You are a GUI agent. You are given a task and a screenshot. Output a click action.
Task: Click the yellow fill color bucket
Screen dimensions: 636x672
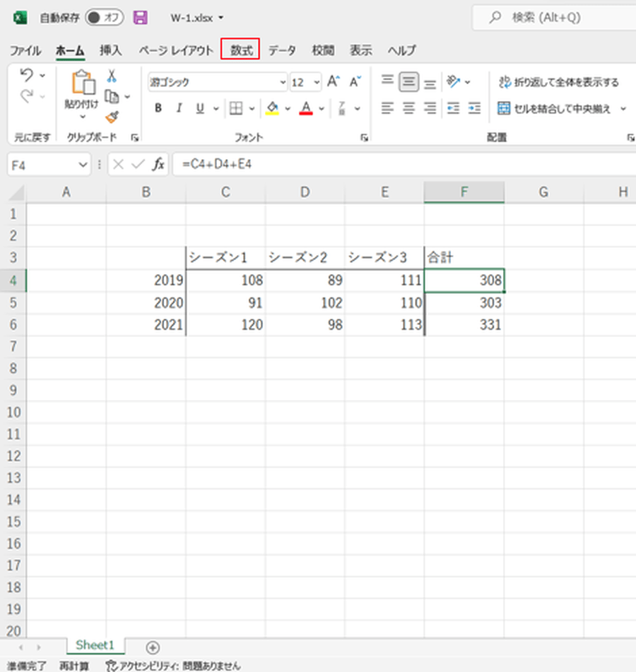(x=272, y=108)
